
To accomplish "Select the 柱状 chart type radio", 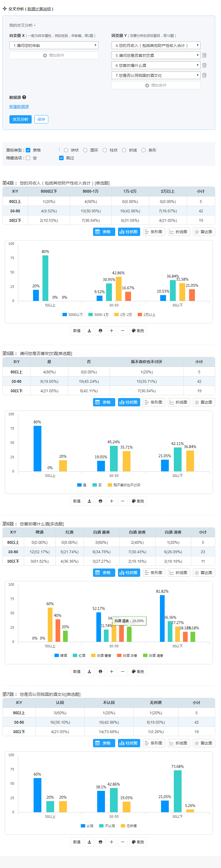I will [x=105, y=150].
